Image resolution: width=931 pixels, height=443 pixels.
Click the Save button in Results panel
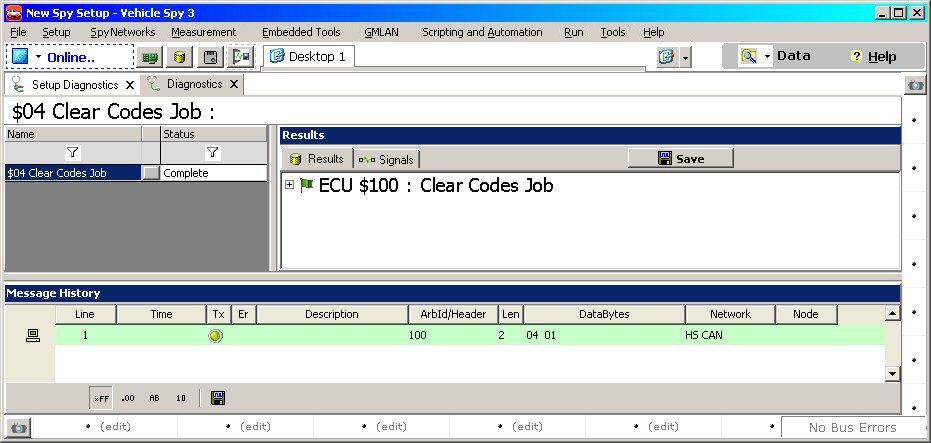tap(680, 158)
